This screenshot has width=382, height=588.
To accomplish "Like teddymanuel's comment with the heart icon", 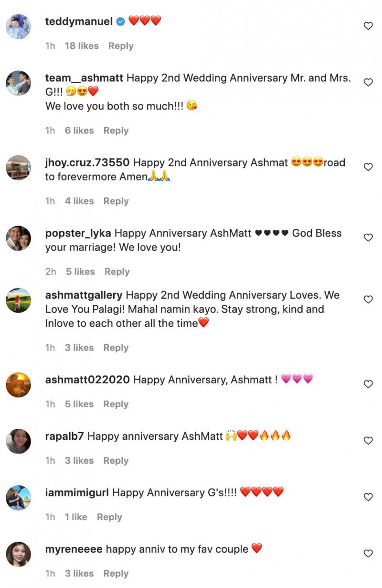I will 368,26.
